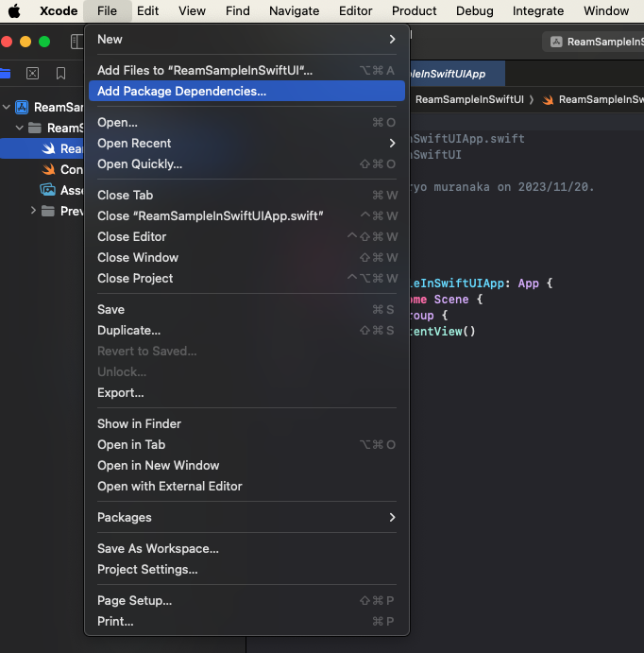Switch to the Bookmark navigator
This screenshot has height=653, width=644.
click(x=60, y=73)
